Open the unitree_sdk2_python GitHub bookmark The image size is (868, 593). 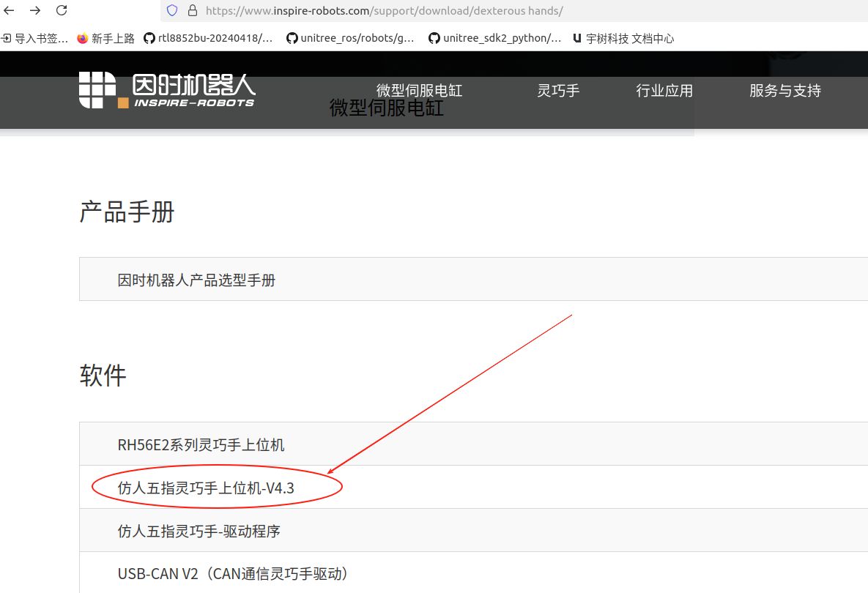[x=495, y=38]
